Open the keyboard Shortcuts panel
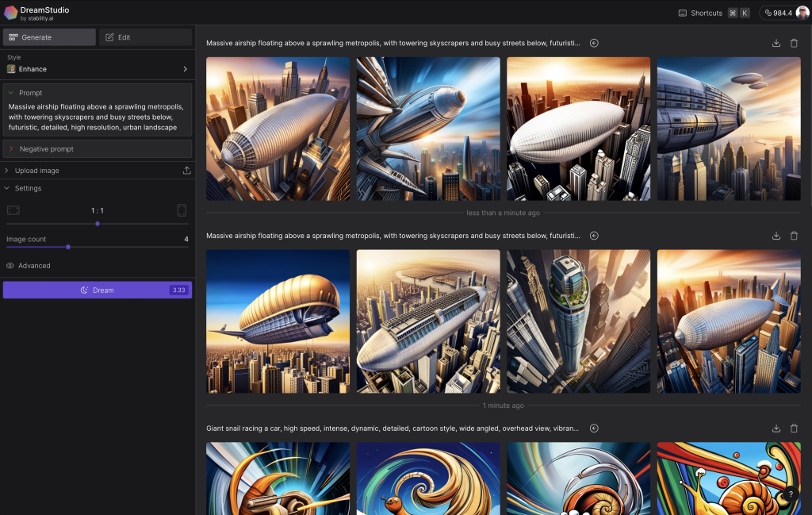 [x=714, y=13]
